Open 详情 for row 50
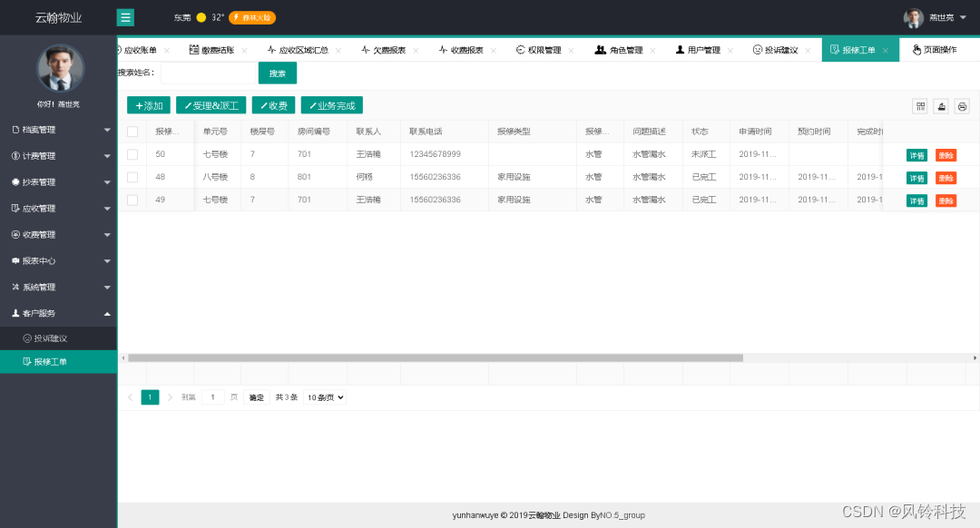Screen dimensions: 980x528 coord(916,156)
